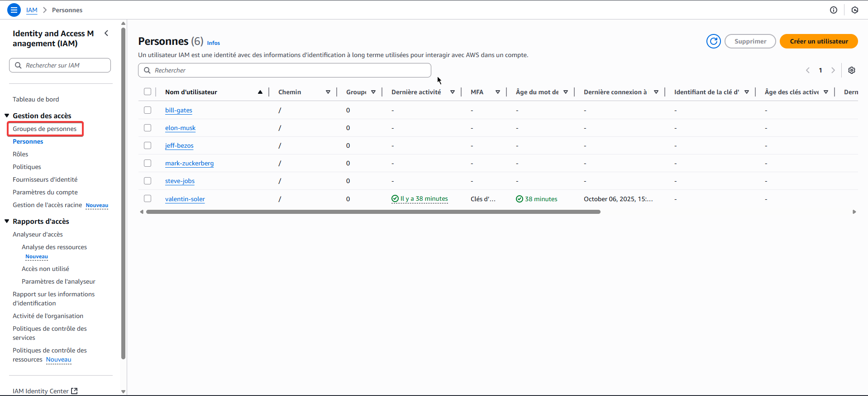Open the MFA column sort dropdown
The width and height of the screenshot is (868, 396).
tap(498, 92)
